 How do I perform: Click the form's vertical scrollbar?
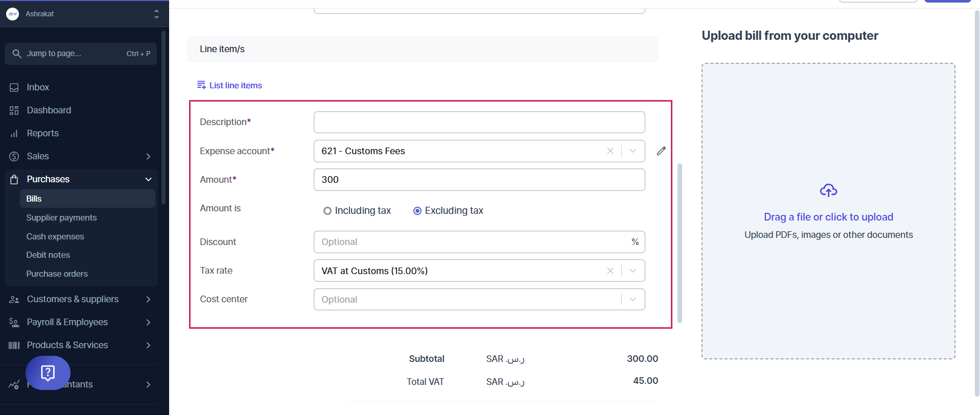(680, 243)
